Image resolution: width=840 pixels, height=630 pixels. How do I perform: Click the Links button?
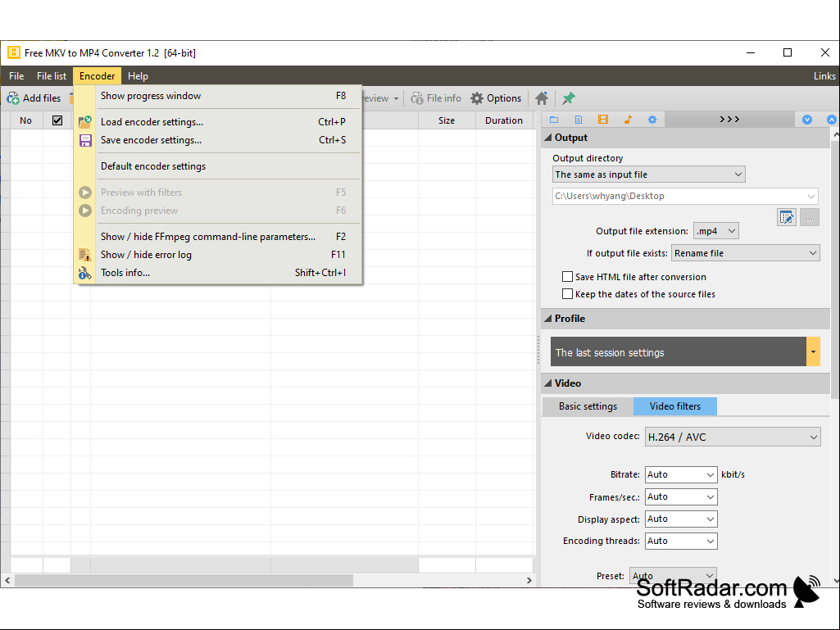point(824,76)
